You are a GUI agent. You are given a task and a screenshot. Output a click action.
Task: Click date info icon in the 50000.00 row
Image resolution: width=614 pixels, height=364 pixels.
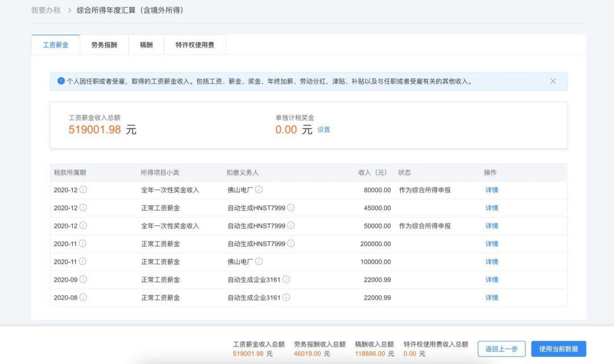83,225
